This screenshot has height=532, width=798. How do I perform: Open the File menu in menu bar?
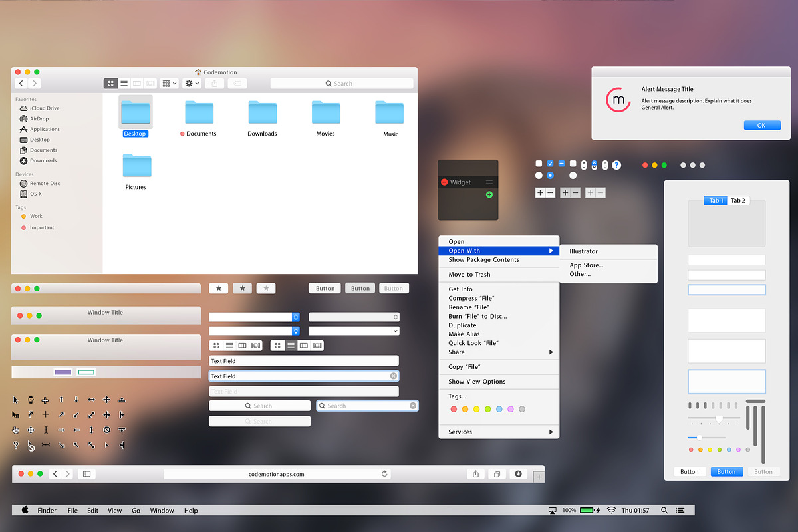pos(72,511)
